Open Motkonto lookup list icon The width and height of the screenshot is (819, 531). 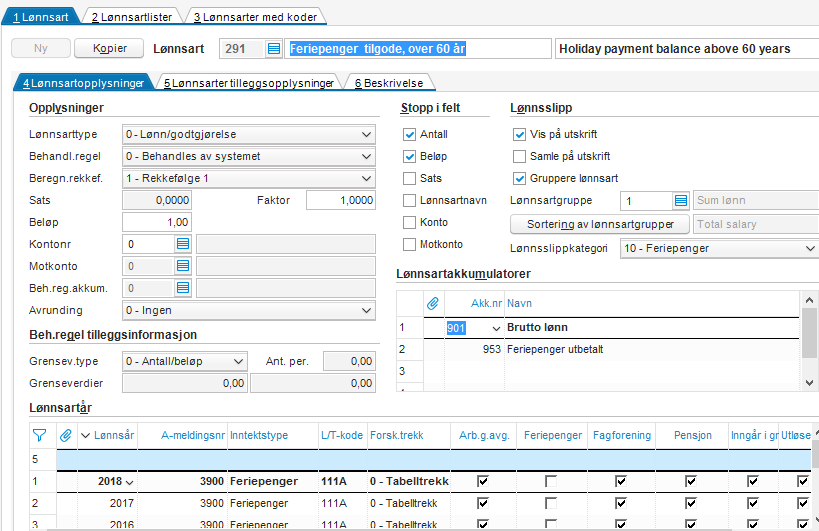[x=183, y=266]
